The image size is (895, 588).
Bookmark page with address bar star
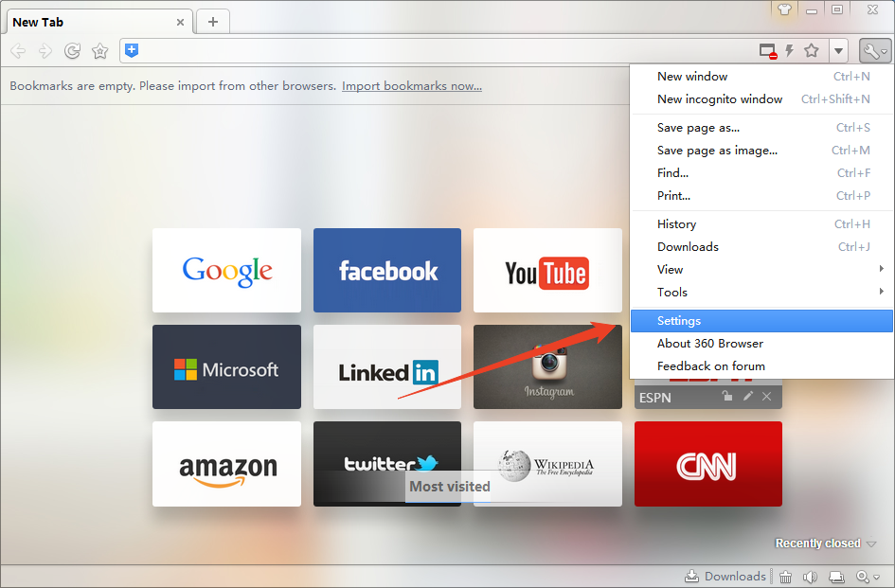coord(812,51)
